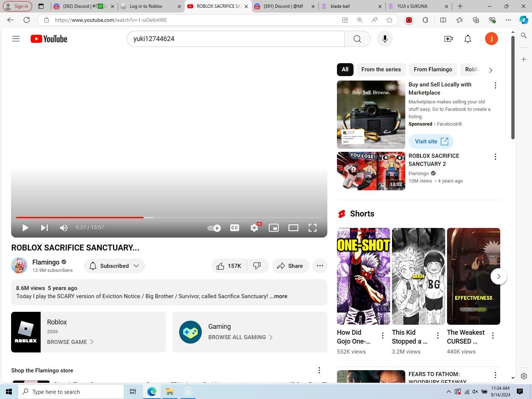This screenshot has height=399, width=532.
Task: Show more filter chips arrow
Action: (x=491, y=70)
